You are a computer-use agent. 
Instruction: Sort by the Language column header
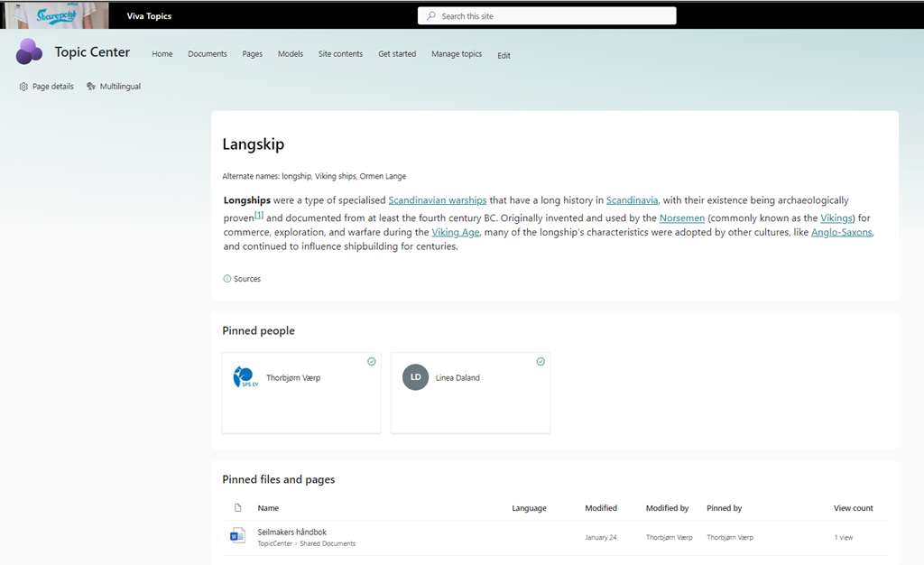529,508
